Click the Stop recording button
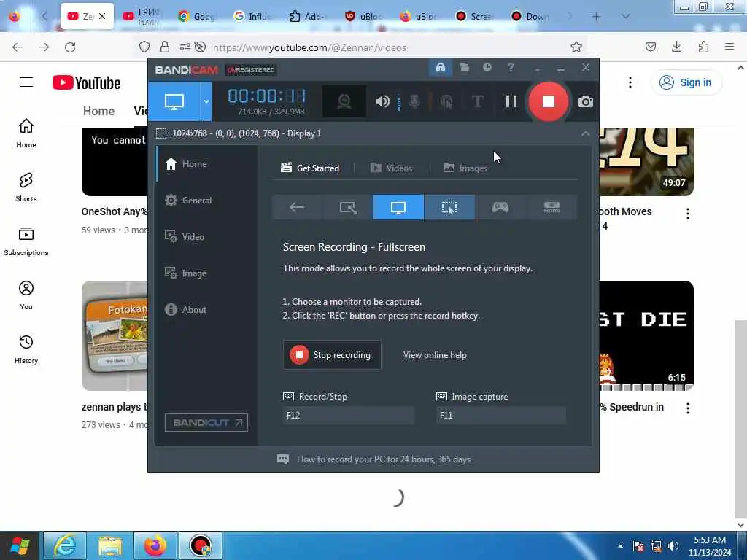This screenshot has width=747, height=560. (x=332, y=355)
